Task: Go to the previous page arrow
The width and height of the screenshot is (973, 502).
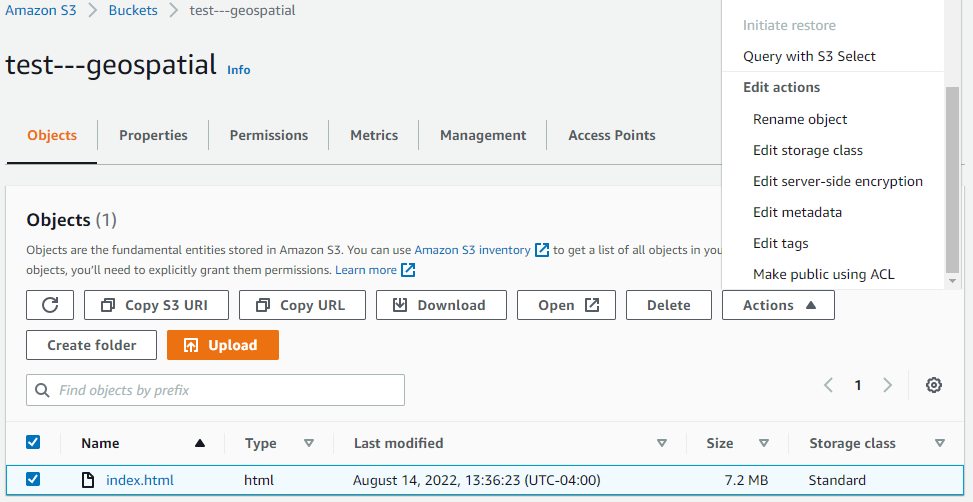Action: (x=828, y=385)
